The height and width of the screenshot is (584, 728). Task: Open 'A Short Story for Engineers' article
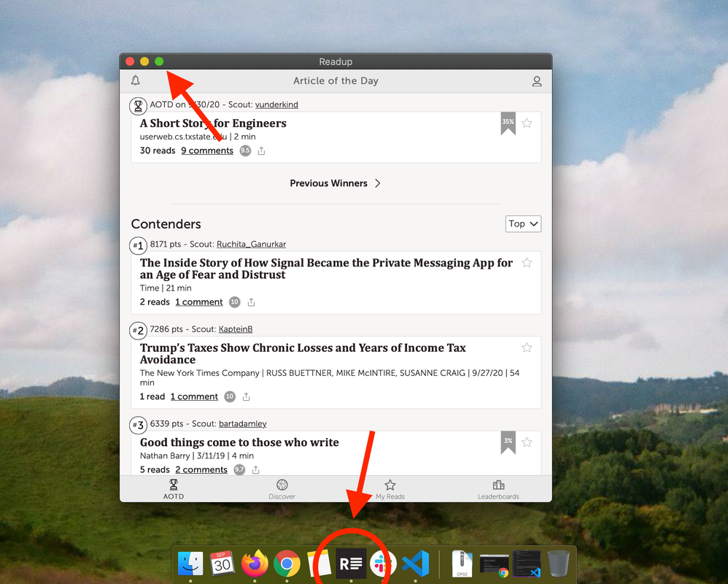[x=213, y=123]
